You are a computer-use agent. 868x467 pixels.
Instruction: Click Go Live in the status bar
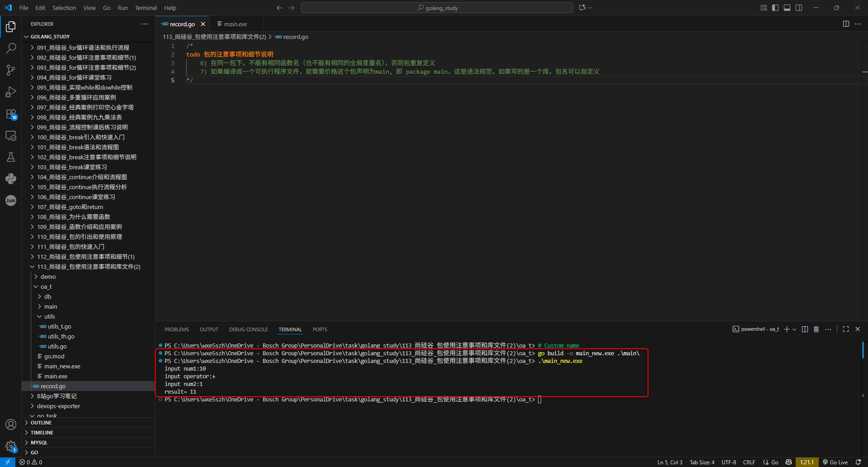[x=835, y=462]
